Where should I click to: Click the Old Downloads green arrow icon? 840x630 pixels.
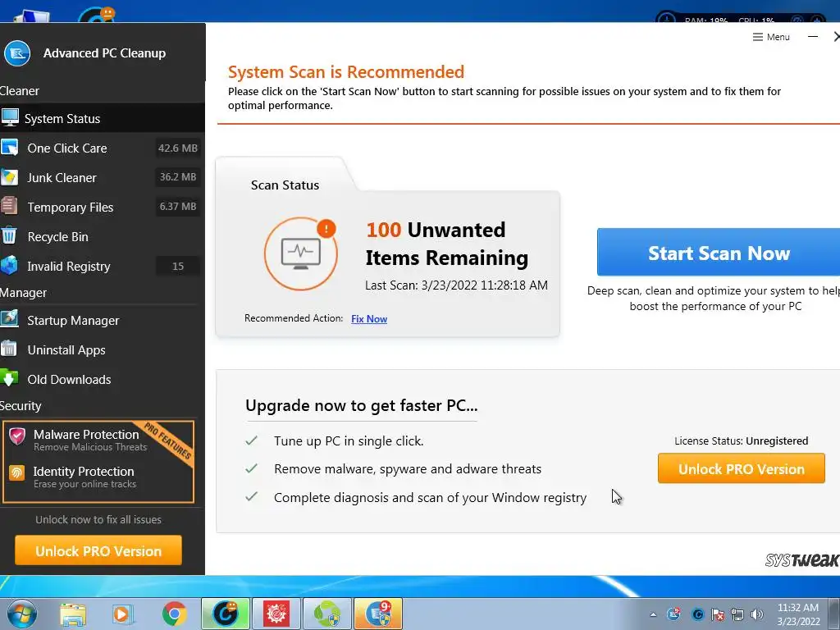point(9,378)
